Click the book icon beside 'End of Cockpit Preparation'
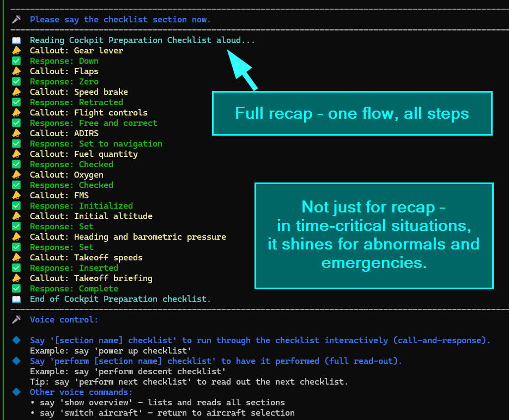The width and height of the screenshot is (509, 420). 16,299
